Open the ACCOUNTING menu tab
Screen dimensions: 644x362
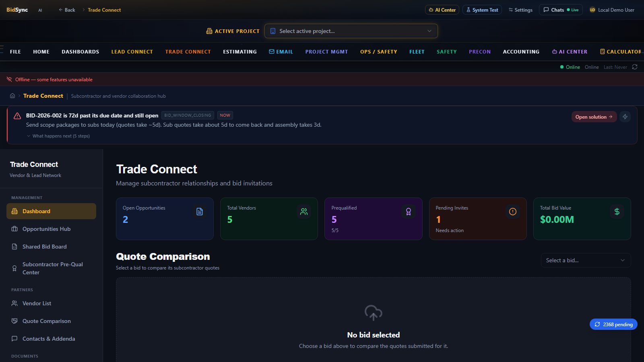[x=521, y=52]
